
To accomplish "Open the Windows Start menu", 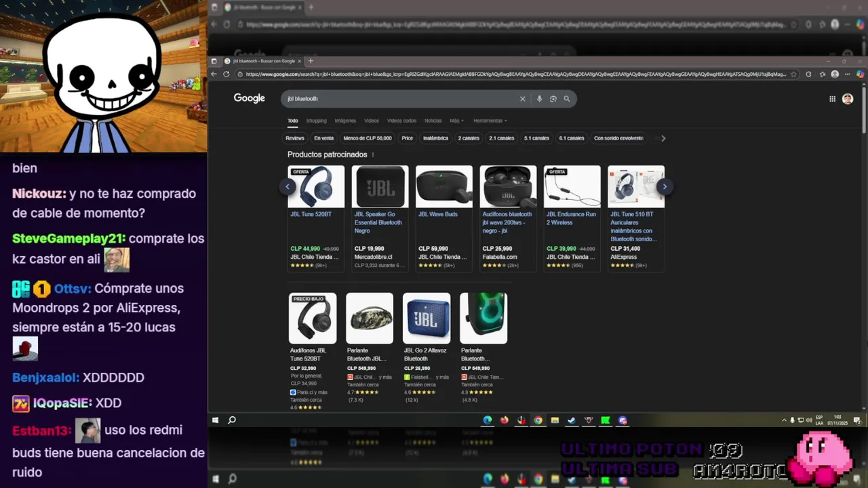I will [216, 420].
